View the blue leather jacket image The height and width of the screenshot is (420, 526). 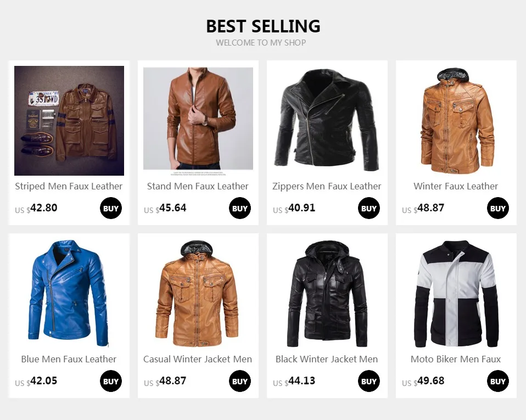coord(69,294)
